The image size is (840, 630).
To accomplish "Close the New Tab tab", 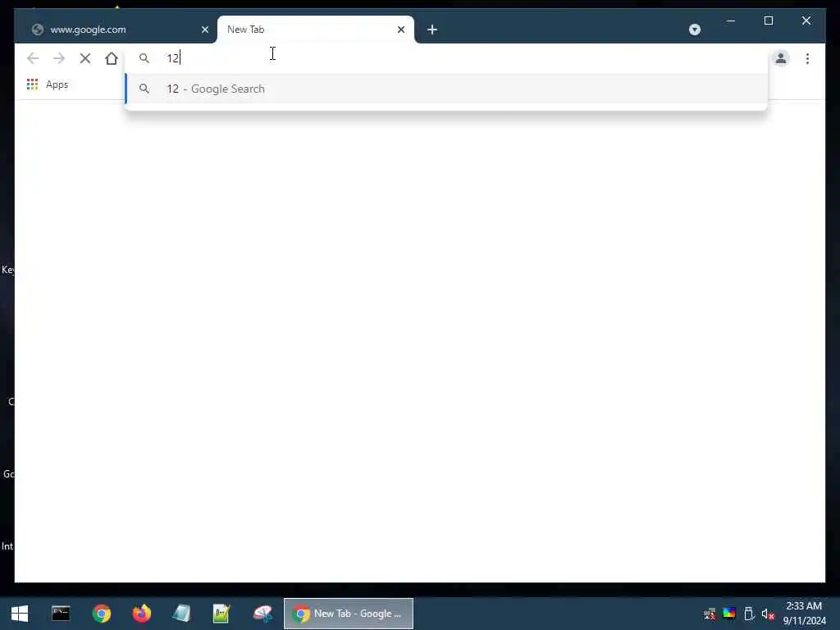I will tap(401, 30).
